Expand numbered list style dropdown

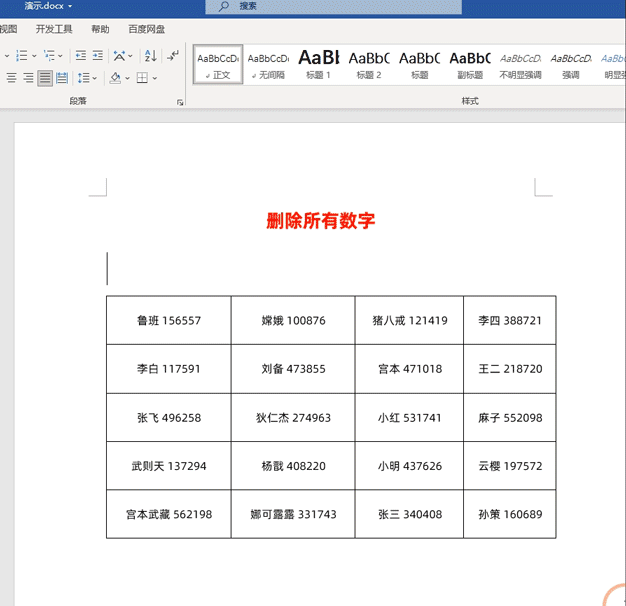[x=34, y=56]
